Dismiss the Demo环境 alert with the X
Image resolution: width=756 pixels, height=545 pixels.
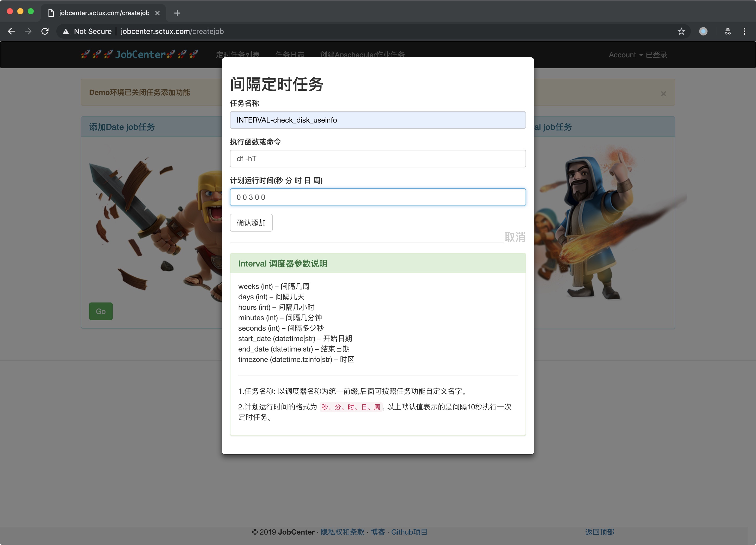[663, 94]
